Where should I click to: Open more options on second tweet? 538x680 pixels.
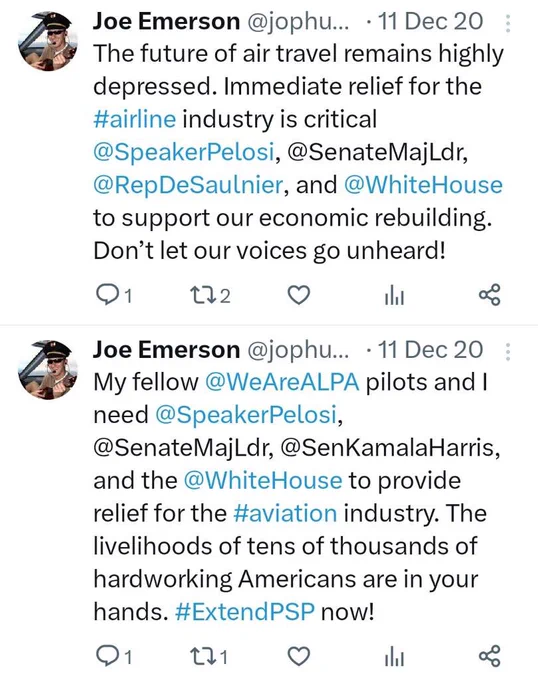coord(508,352)
